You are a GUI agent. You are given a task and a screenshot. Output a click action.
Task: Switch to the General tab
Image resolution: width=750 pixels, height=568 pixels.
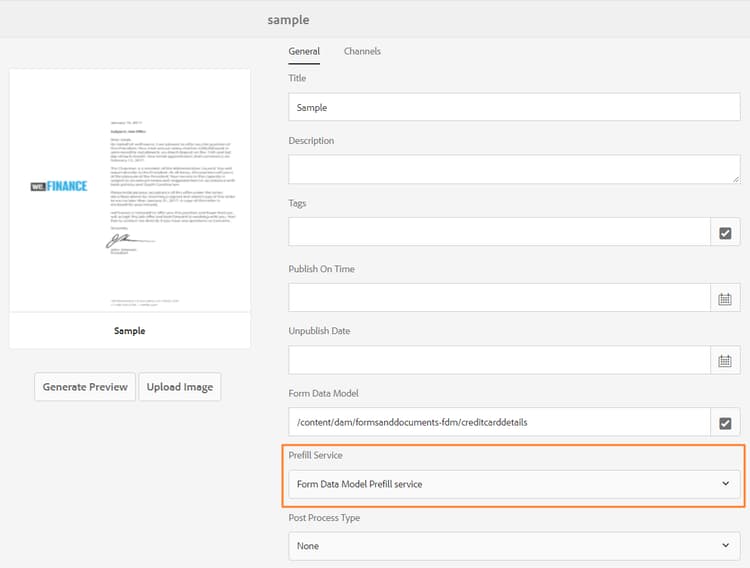pyautogui.click(x=304, y=51)
